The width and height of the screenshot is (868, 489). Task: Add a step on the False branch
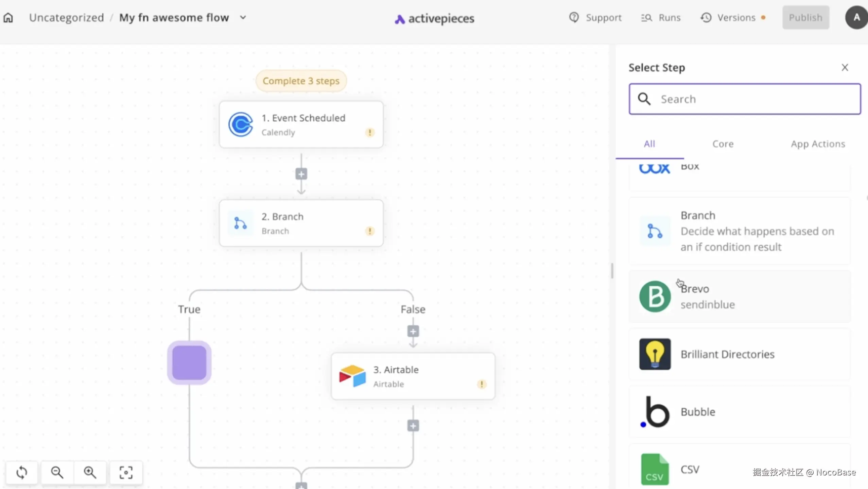click(x=413, y=331)
